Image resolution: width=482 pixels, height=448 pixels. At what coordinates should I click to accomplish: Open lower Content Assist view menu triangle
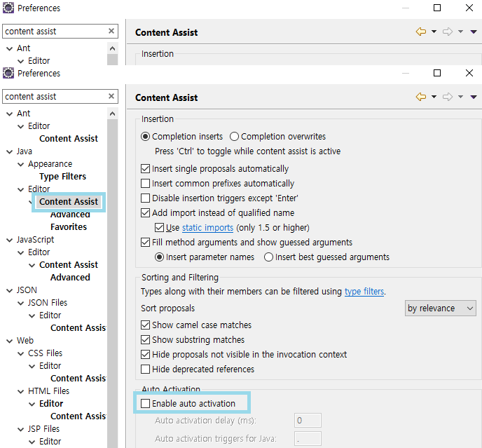(474, 97)
